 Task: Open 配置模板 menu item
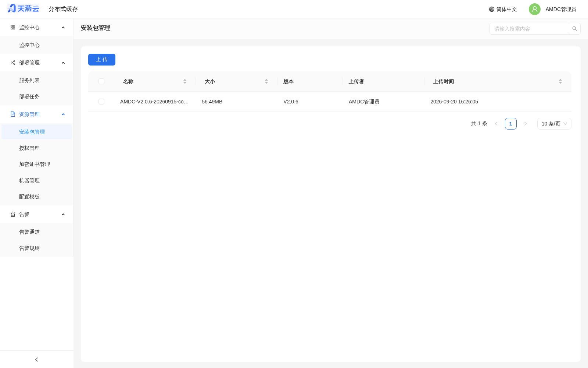[37, 197]
